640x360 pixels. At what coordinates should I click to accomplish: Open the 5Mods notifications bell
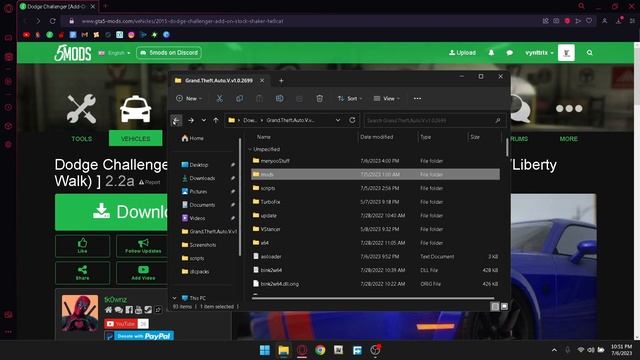tap(491, 53)
